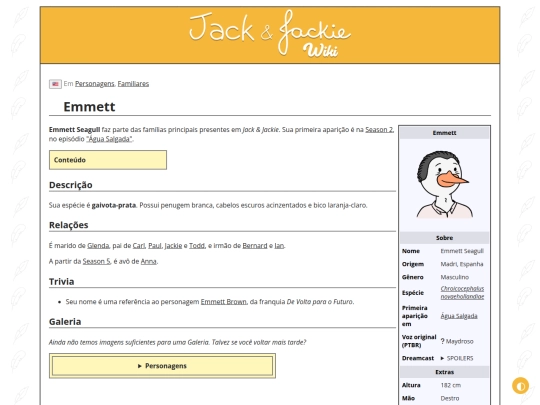The image size is (540, 405).
Task: Click the Galeria section heading
Action: (x=65, y=322)
